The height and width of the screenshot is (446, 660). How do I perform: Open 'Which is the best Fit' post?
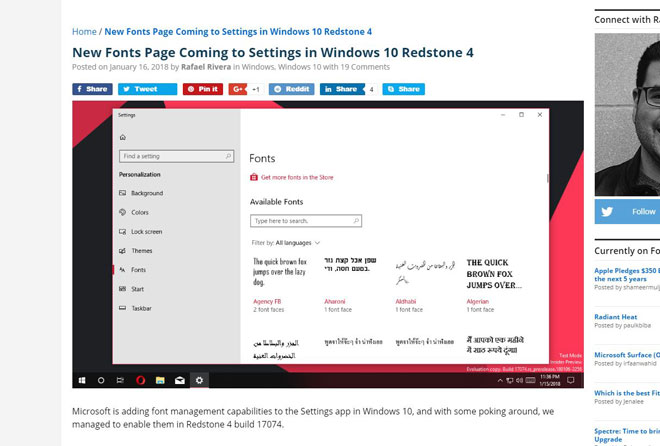(627, 393)
